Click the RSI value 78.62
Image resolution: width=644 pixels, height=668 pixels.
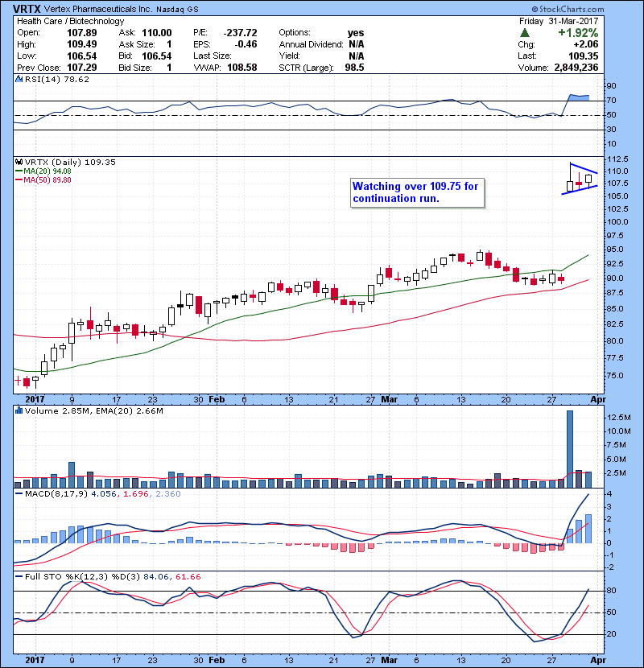76,79
